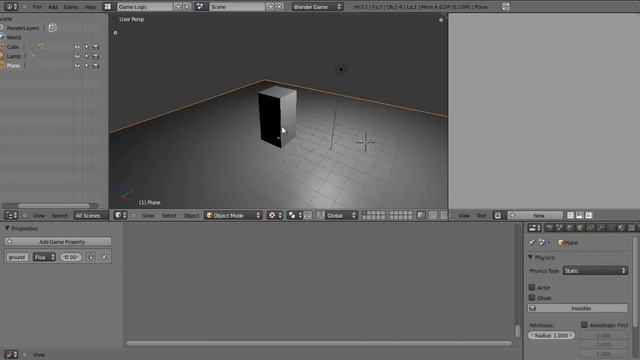Select Cube in the outliner
Viewport: 640px width, 360px height.
click(x=13, y=47)
